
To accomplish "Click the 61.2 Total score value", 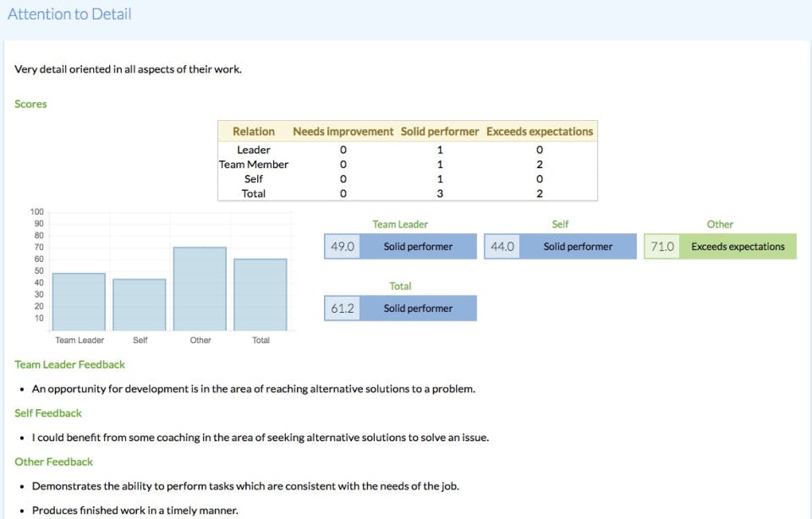I will (343, 309).
